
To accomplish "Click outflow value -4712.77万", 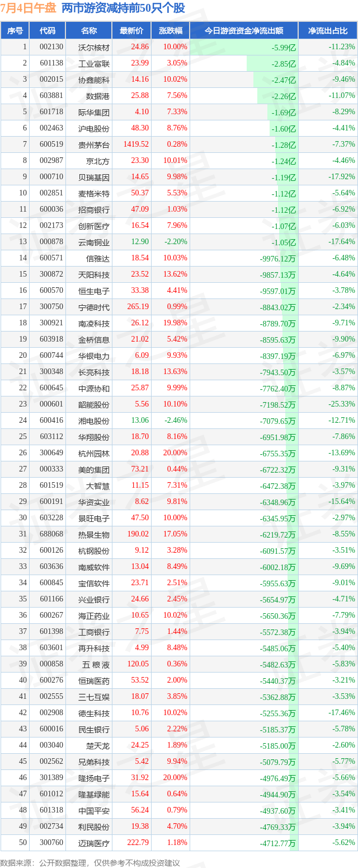I will [x=278, y=843].
